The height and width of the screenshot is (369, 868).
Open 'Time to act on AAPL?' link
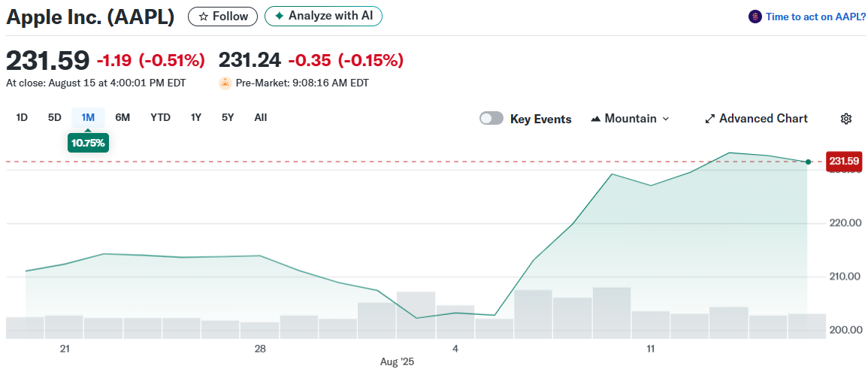coord(815,17)
